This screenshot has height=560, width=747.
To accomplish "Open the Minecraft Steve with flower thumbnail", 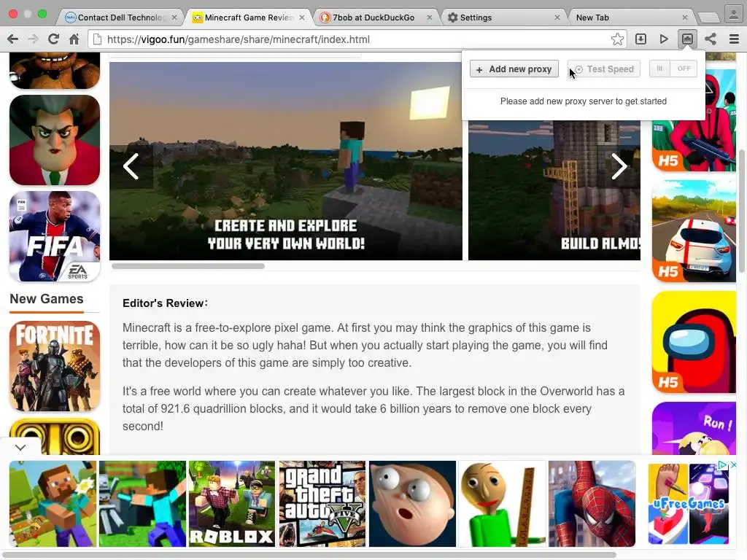I will (x=53, y=503).
